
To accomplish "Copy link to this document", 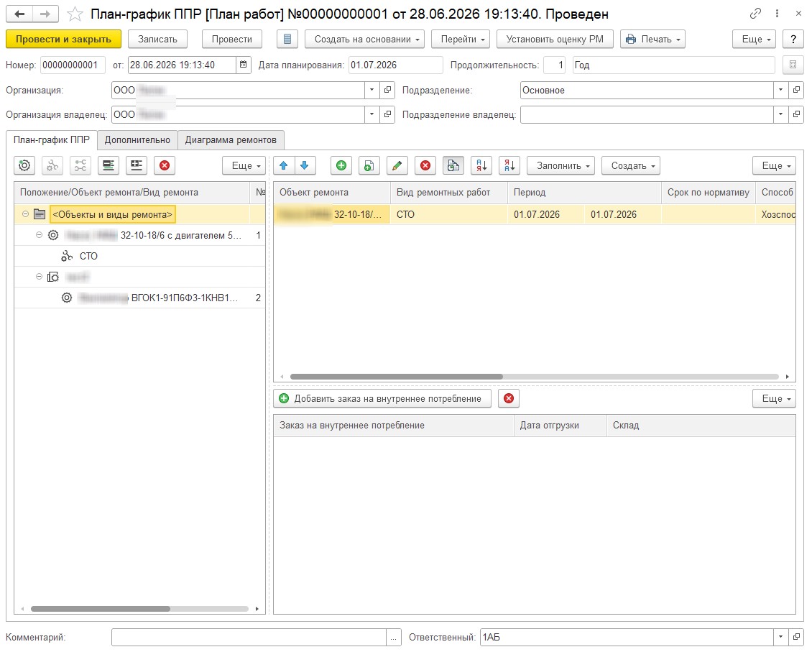I will [x=755, y=14].
